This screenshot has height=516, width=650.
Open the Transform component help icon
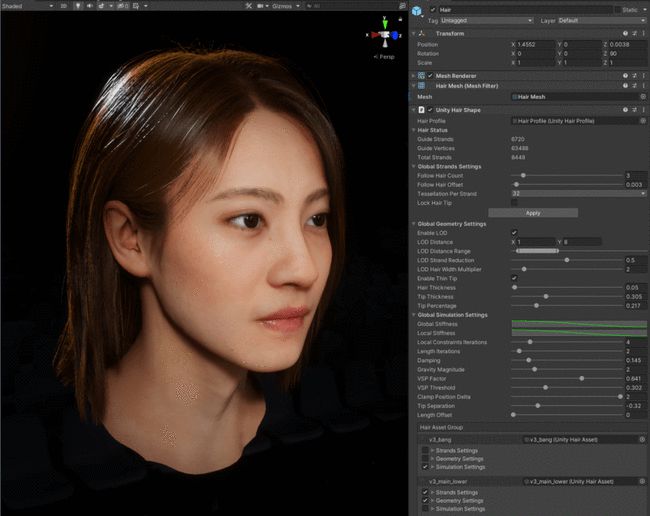625,33
